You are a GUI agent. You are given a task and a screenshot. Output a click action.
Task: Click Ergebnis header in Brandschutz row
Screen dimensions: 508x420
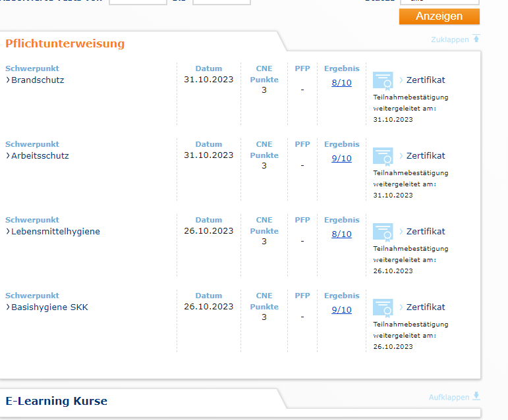tap(342, 68)
